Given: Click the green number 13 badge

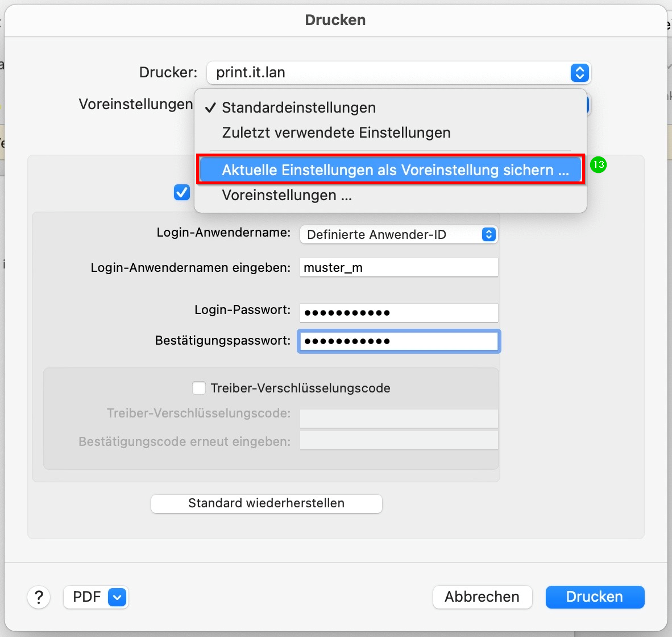Looking at the screenshot, I should coord(598,165).
